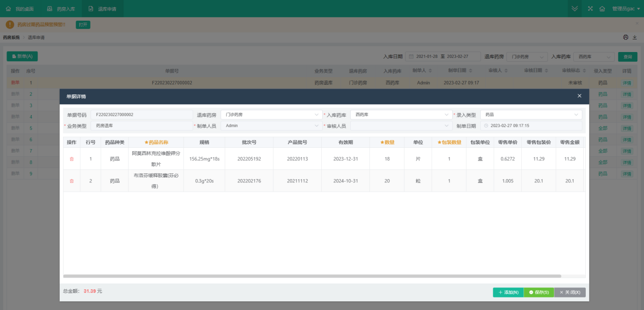
Task: Click expiry date 2024-10-31
Action: point(346,181)
